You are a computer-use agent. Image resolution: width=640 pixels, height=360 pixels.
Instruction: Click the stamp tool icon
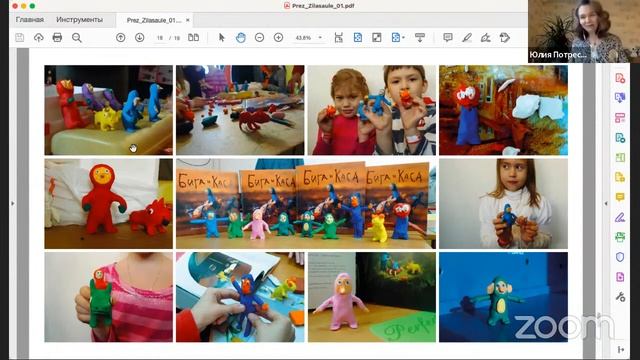point(504,38)
